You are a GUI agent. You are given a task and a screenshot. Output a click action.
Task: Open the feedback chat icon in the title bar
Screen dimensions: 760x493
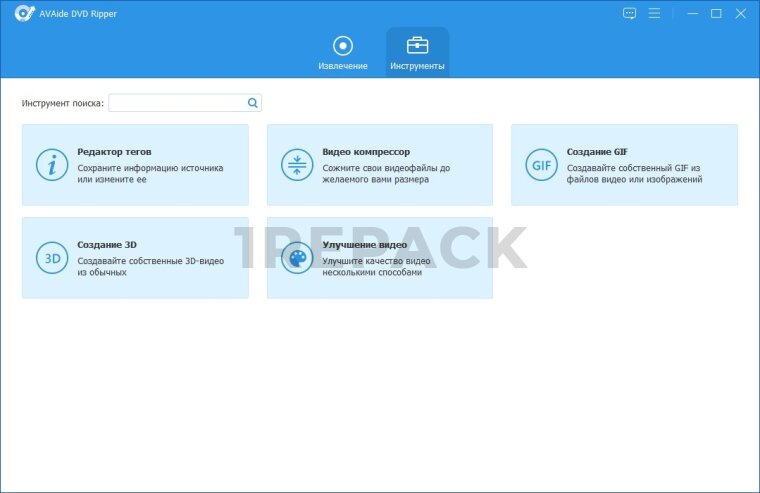click(629, 13)
